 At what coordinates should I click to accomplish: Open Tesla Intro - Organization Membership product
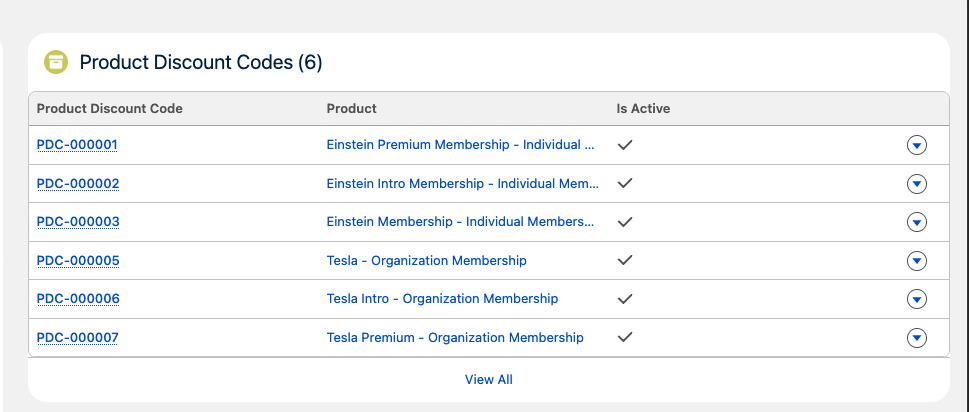click(x=442, y=299)
